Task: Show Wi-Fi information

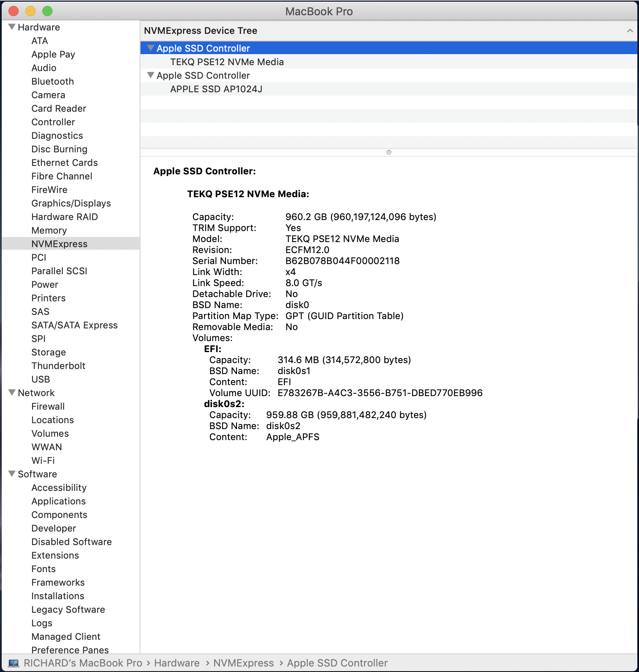Action: click(x=43, y=460)
